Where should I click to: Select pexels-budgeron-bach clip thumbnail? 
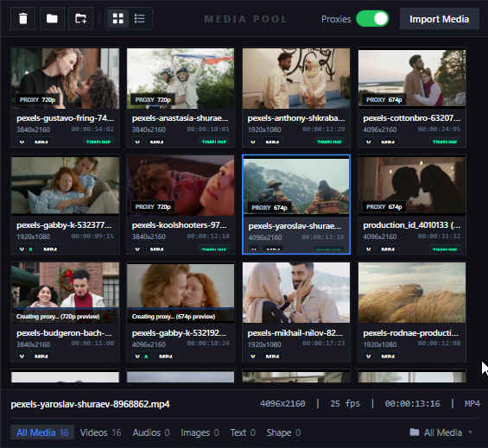(65, 293)
